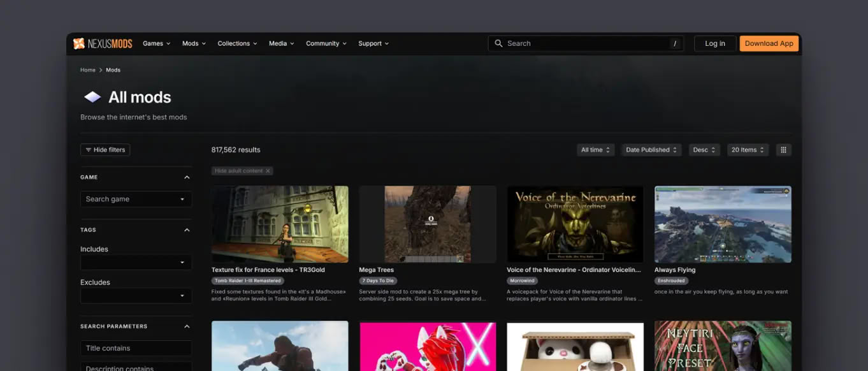Open the 20 Items dropdown
This screenshot has height=371, width=868.
[x=748, y=150]
